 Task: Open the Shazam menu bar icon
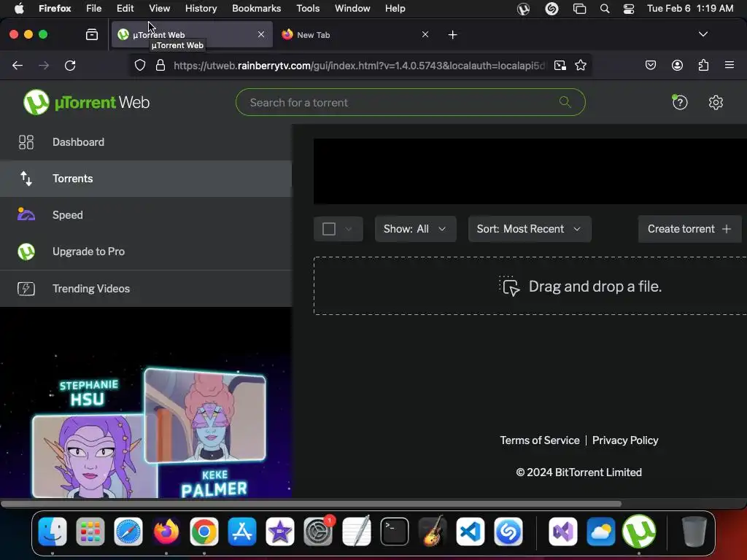pyautogui.click(x=551, y=9)
